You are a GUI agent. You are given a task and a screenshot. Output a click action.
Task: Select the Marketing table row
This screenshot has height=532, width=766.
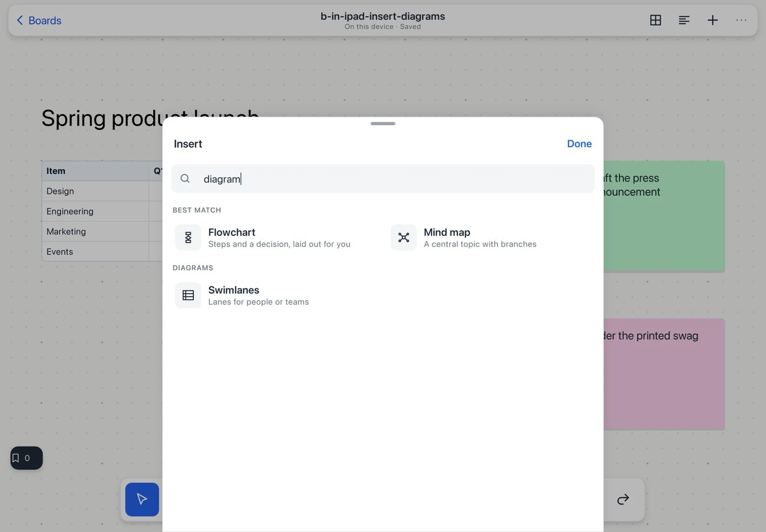[x=102, y=232]
